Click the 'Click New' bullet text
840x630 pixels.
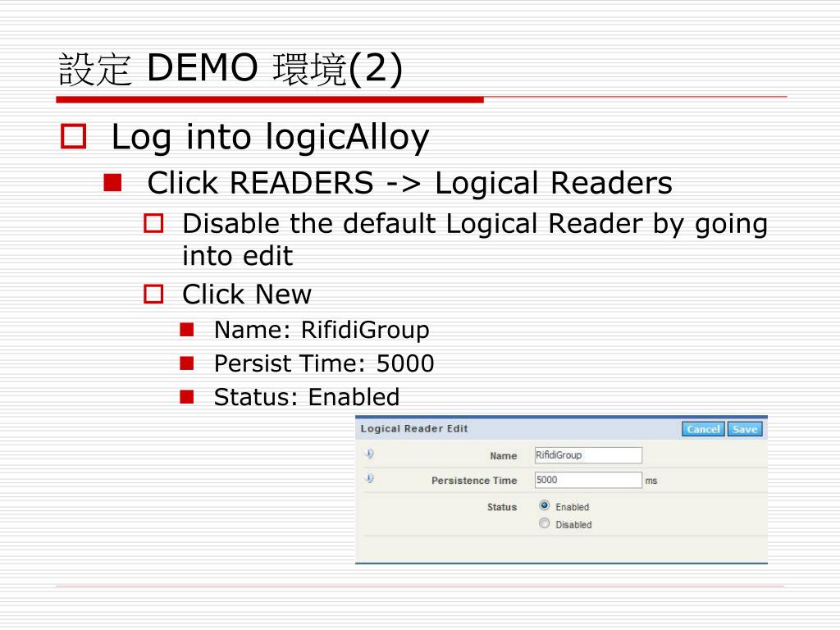tap(246, 294)
